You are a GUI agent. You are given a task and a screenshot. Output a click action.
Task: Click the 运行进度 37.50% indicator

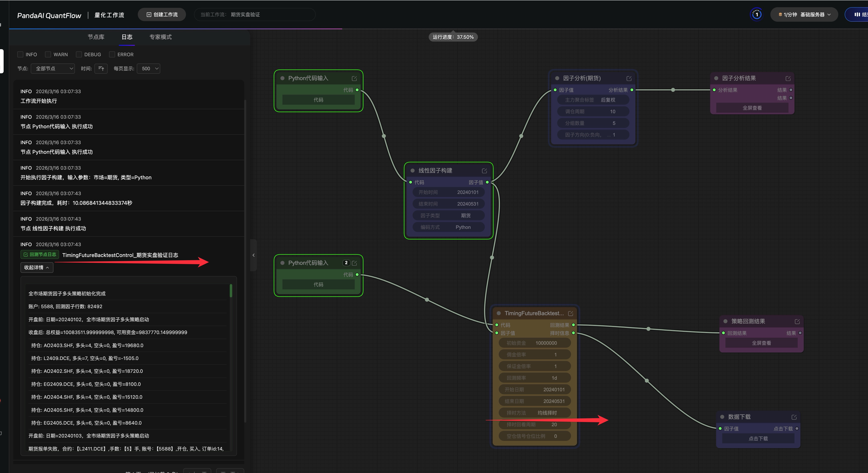tap(453, 37)
